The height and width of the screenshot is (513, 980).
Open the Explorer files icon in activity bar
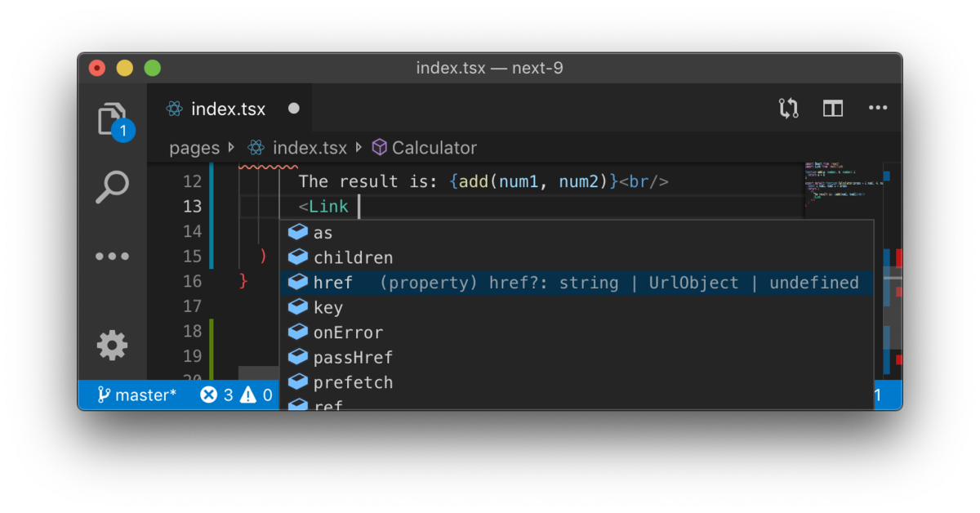pos(112,119)
